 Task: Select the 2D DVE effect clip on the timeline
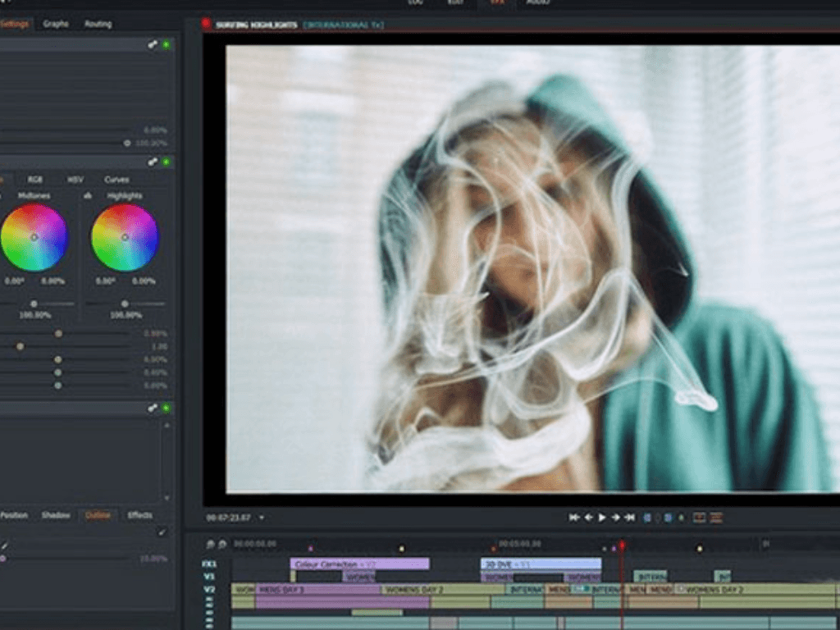coord(540,564)
